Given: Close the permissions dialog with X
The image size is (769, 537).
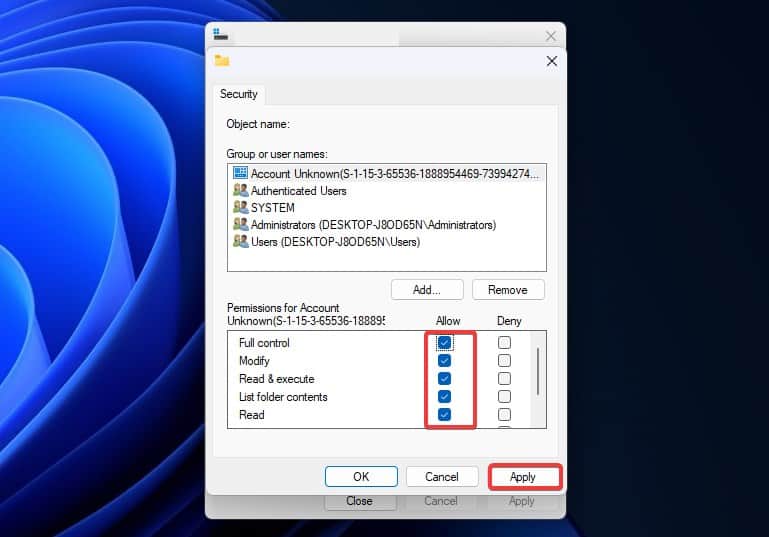Looking at the screenshot, I should [x=552, y=61].
